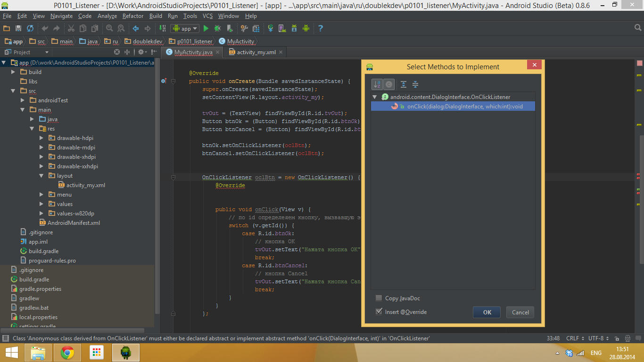Click the Cancel button in dialog
The width and height of the screenshot is (644, 362).
click(520, 312)
